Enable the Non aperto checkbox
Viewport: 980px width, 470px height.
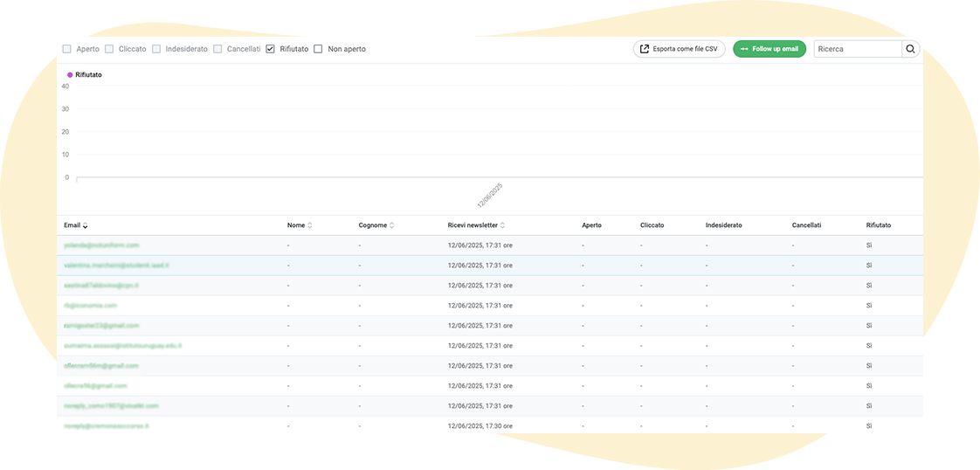318,49
